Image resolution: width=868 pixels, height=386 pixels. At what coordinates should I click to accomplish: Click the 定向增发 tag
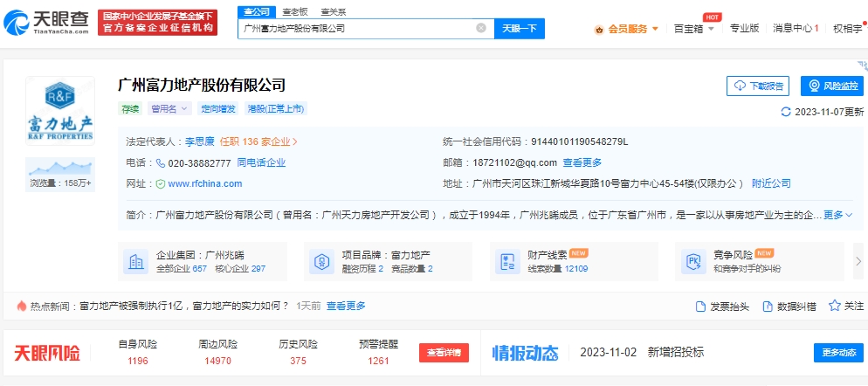[x=218, y=109]
